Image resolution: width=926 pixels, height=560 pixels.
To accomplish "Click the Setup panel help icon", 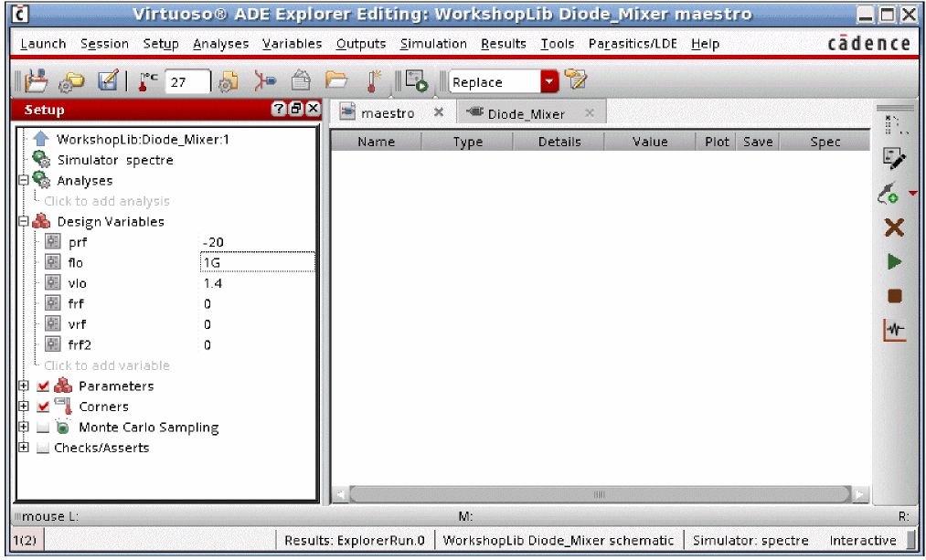I will pyautogui.click(x=278, y=109).
